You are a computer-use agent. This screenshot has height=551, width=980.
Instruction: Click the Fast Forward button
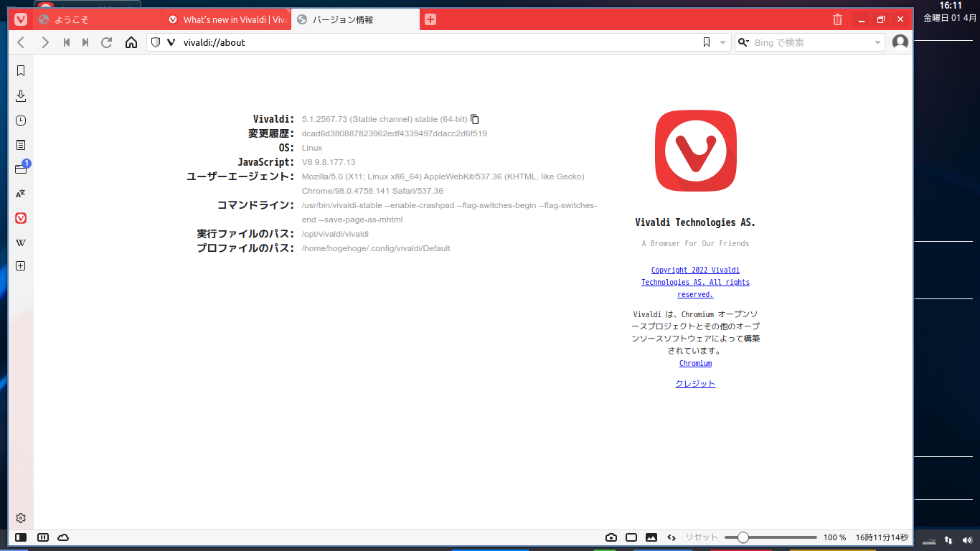85,42
